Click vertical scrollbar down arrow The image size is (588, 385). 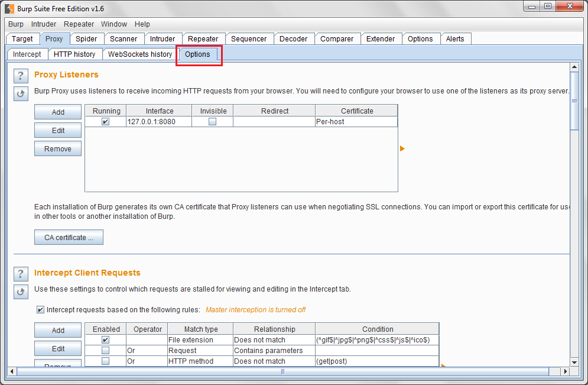click(574, 362)
